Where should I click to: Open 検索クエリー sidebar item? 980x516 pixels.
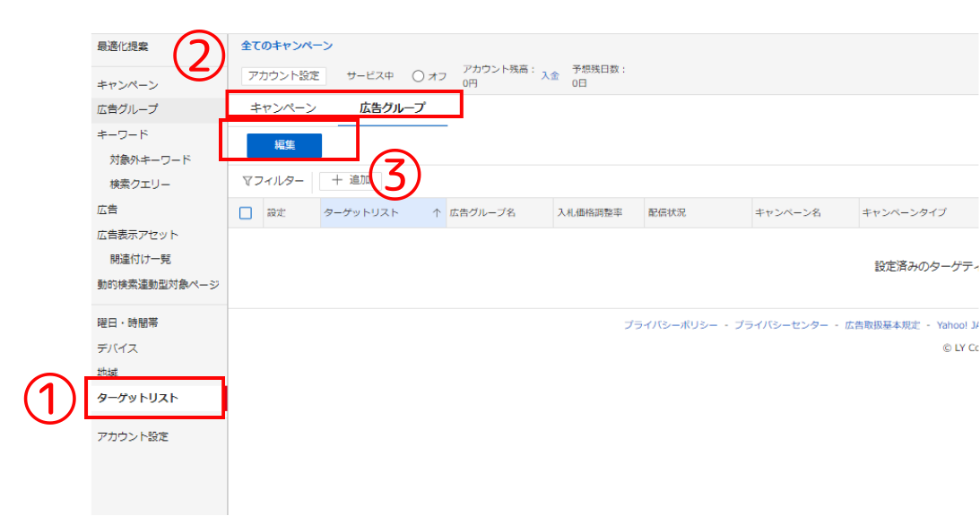coord(140,185)
